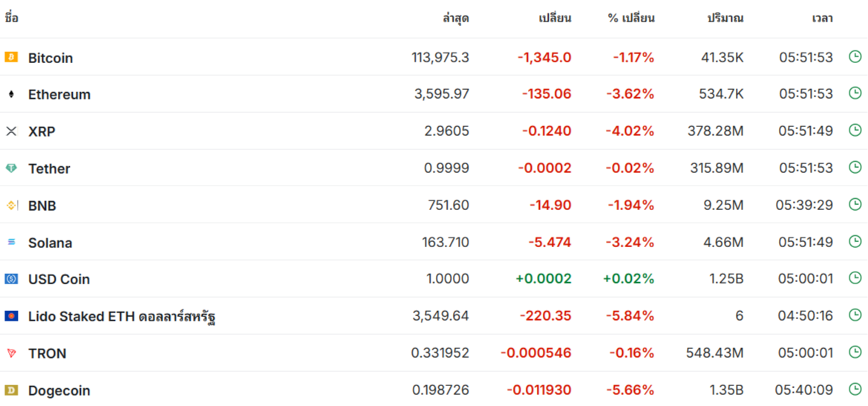
Task: Sort by % เปลี่ยน column header
Action: click(631, 19)
